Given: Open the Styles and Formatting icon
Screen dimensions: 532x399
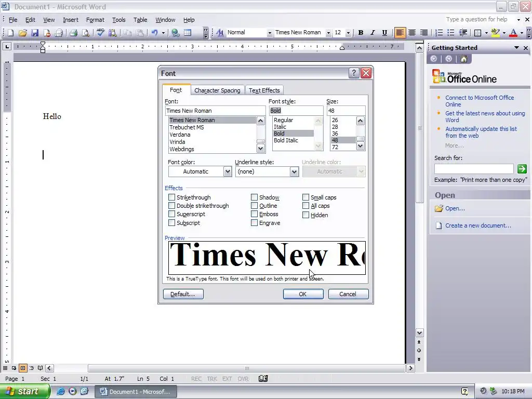Looking at the screenshot, I should 220,33.
